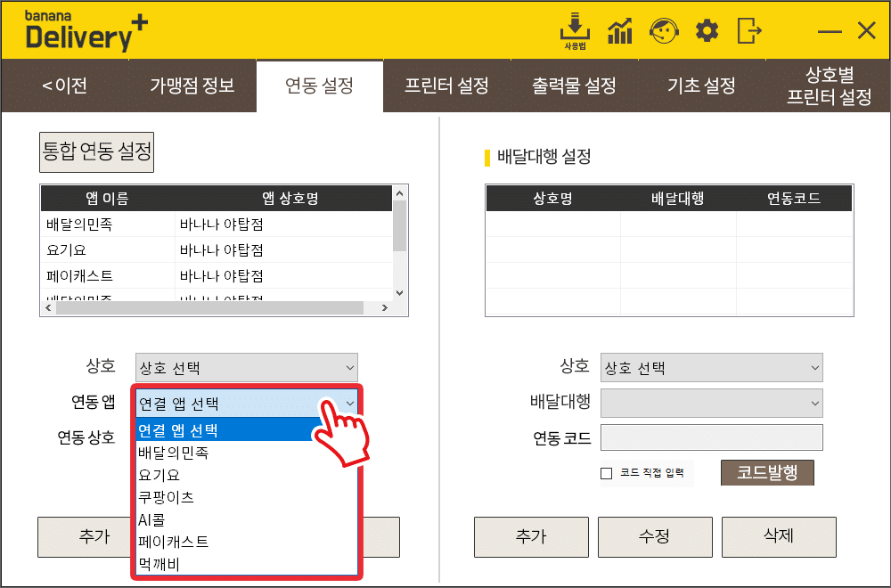
Task: Switch to the 가맹점 정보 tab
Action: click(192, 86)
